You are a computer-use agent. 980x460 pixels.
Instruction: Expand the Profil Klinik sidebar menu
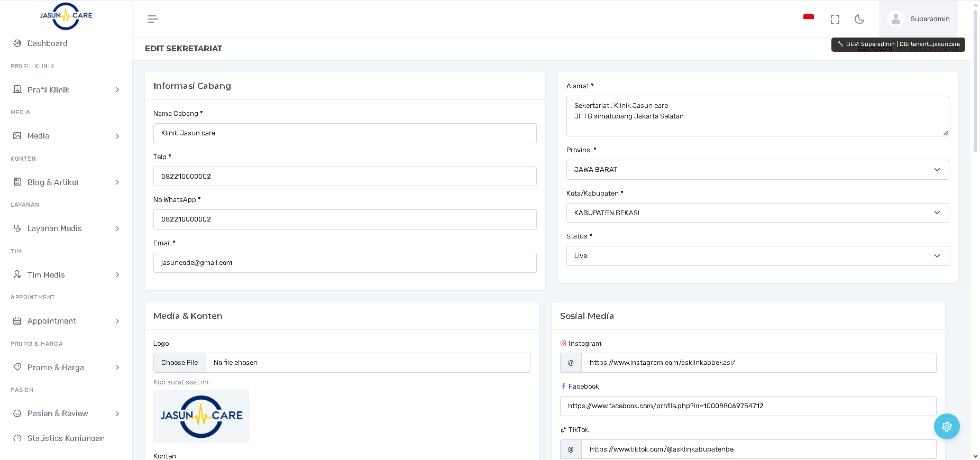coord(66,90)
